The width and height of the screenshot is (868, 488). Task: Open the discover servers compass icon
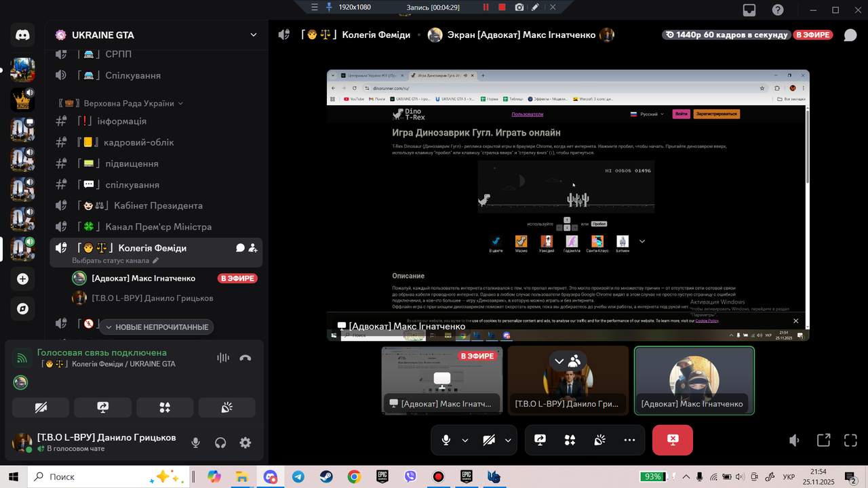pyautogui.click(x=22, y=309)
